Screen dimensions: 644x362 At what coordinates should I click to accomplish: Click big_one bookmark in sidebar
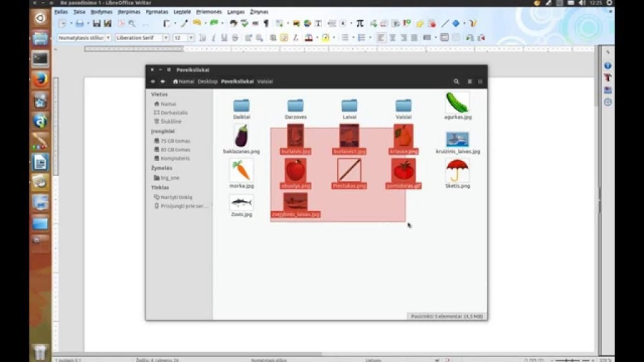[166, 178]
